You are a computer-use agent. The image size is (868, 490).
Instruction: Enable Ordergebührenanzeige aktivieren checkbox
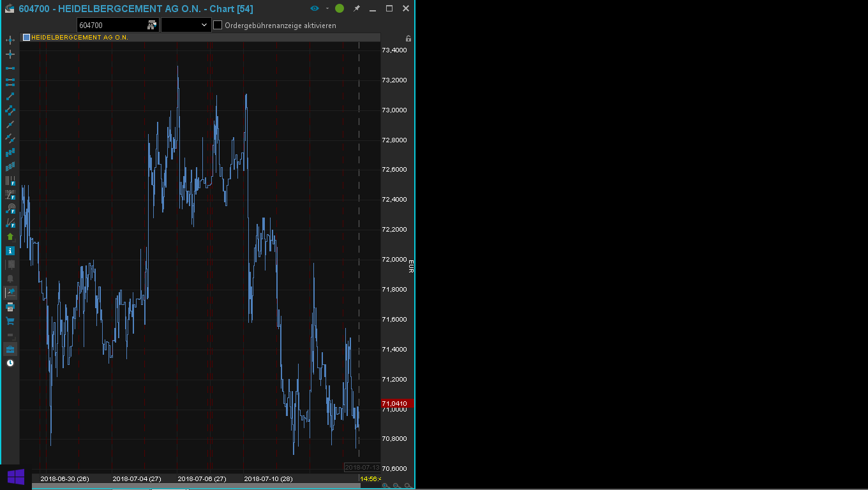[218, 25]
